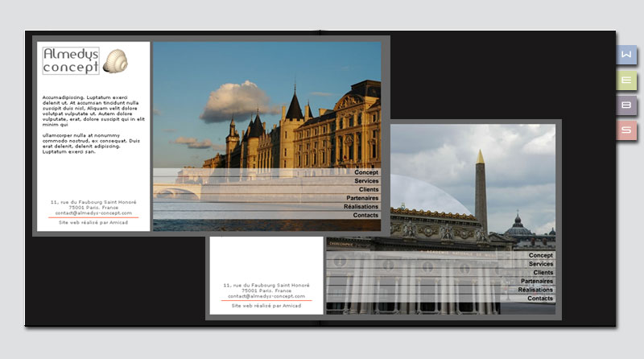Click the purple B tab icon

pyautogui.click(x=626, y=105)
